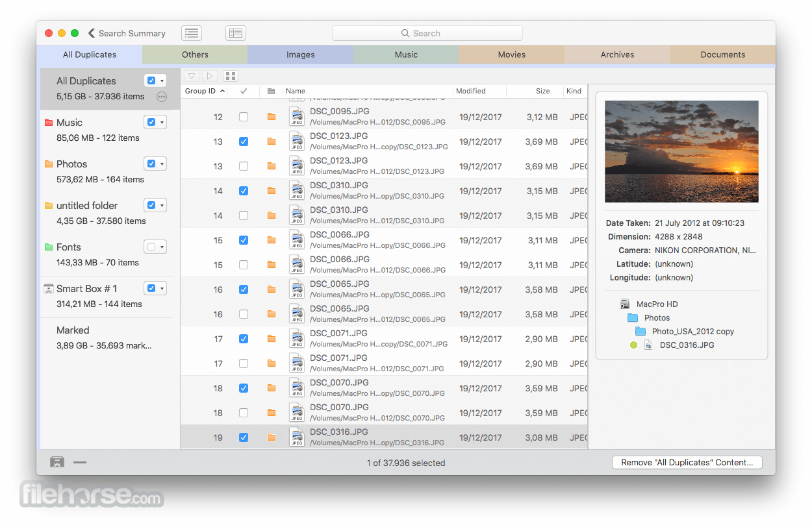Check the box for group 12 DSC_0095.JPG
Viewport: 812px width, 527px height.
pos(244,117)
